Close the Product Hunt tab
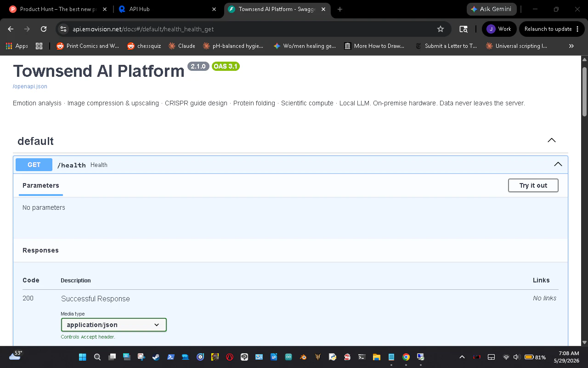 (x=104, y=9)
